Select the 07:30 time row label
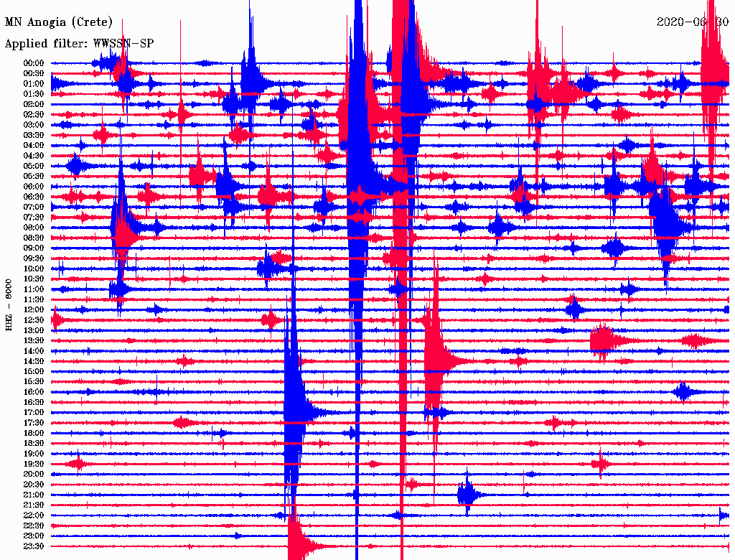This screenshot has width=735, height=560. coord(34,218)
